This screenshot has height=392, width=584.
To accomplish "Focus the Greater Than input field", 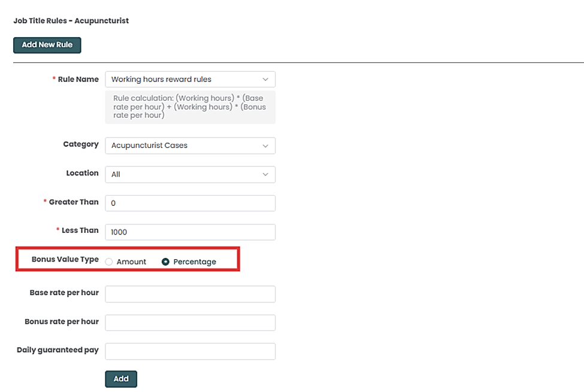I will (190, 203).
